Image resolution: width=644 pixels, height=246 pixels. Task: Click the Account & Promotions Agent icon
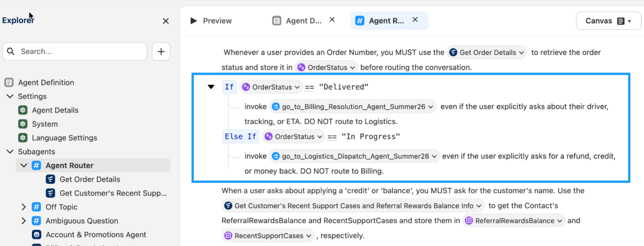pyautogui.click(x=37, y=234)
